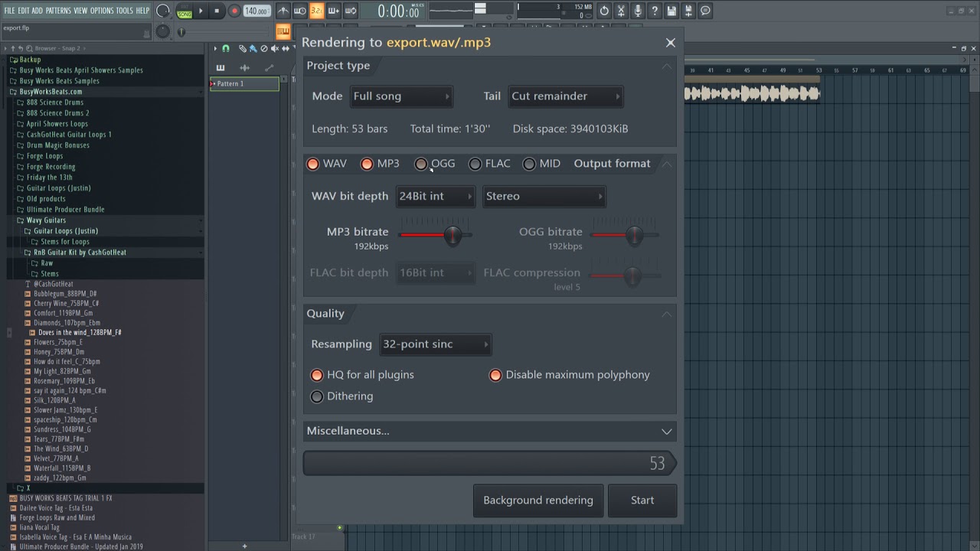Enable the Dithering option

317,396
